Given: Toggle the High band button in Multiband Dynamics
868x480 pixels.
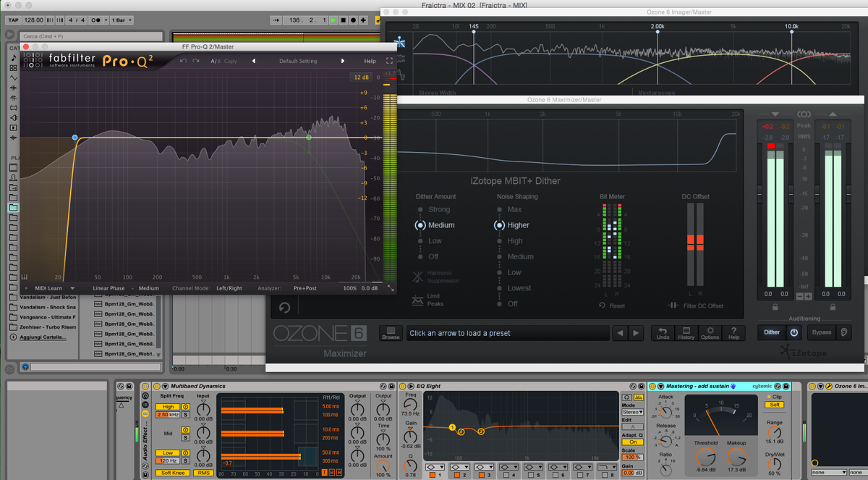Looking at the screenshot, I should click(168, 407).
